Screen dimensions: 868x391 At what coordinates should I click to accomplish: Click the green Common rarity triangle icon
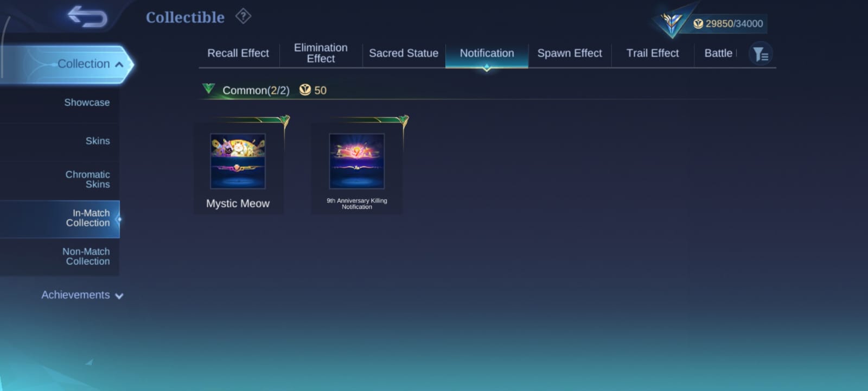pyautogui.click(x=209, y=89)
